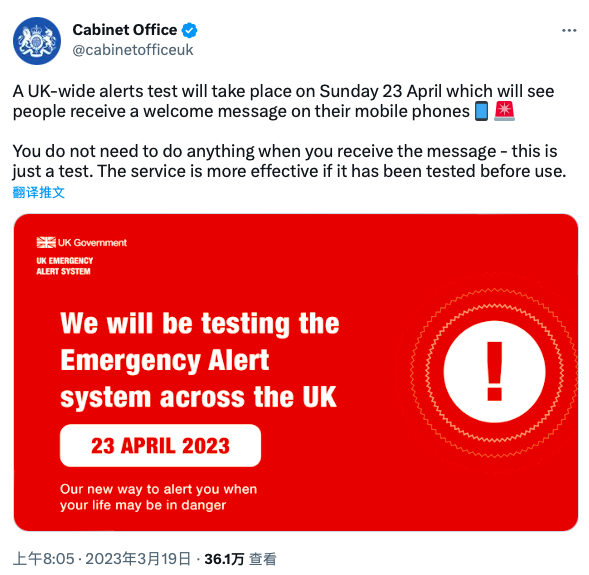Click the UK Government flag logo

(x=46, y=242)
